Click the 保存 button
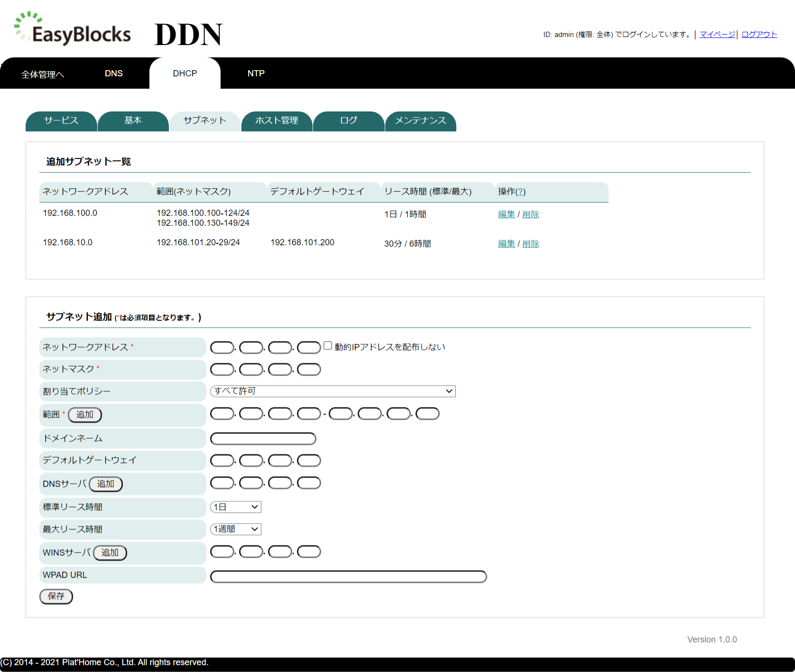 tap(56, 596)
